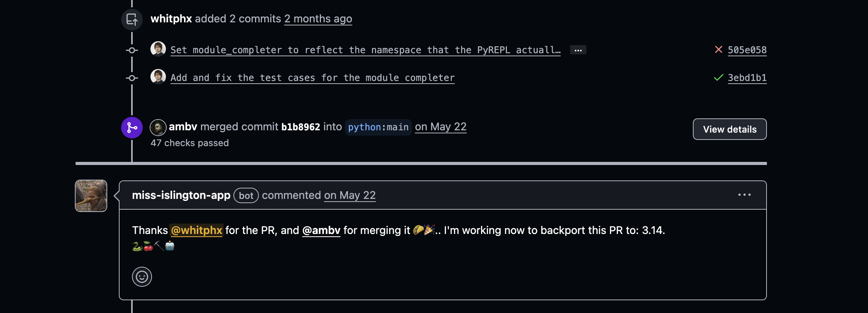Click author avatar beside Add and fix commit
The width and height of the screenshot is (868, 313).
158,77
